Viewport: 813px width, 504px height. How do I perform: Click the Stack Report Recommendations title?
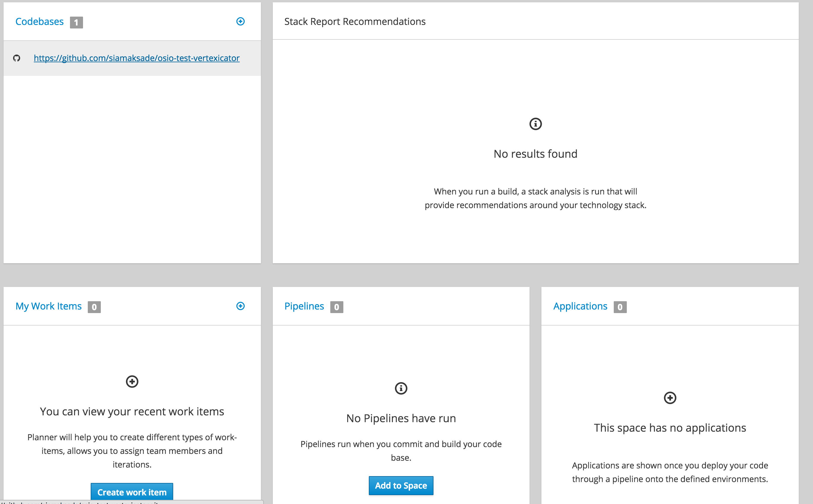355,22
